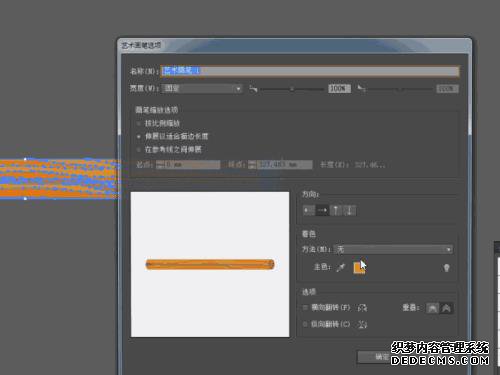
Task: Select the first overlap adjustment icon
Action: coord(432,308)
